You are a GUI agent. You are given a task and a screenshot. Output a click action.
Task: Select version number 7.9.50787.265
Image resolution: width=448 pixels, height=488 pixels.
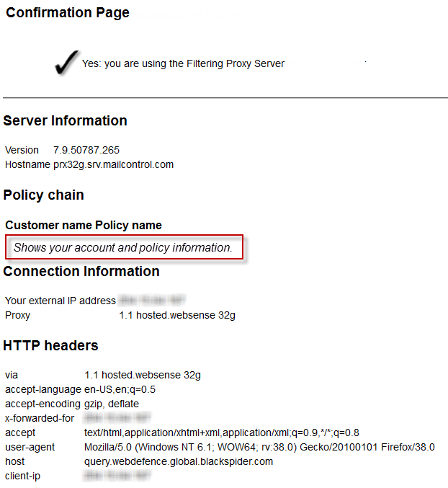(x=86, y=150)
